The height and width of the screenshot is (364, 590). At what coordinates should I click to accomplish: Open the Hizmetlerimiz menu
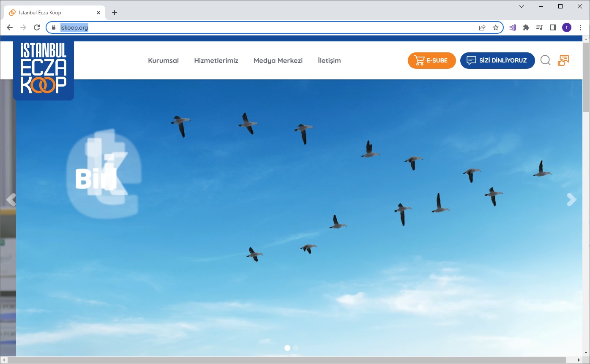click(x=216, y=60)
